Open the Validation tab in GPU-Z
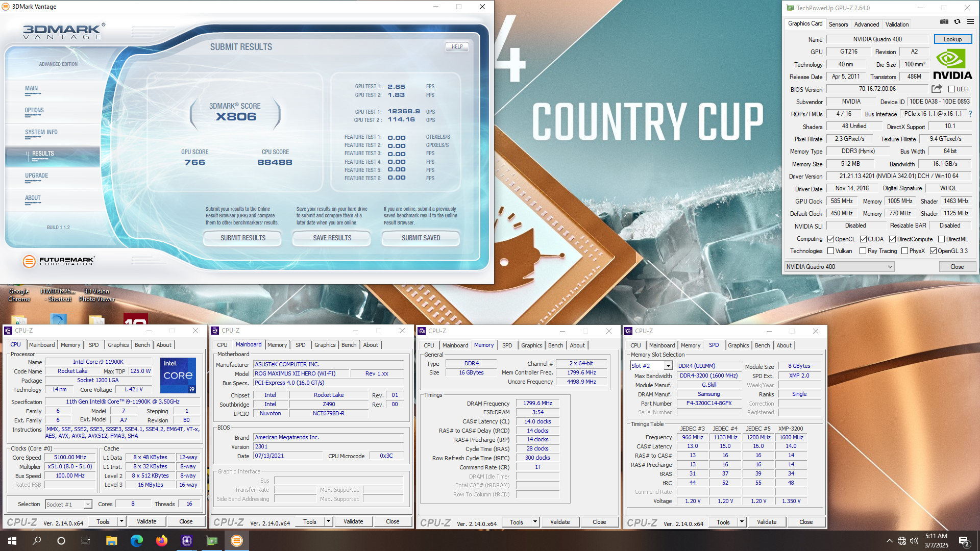 pos(897,24)
